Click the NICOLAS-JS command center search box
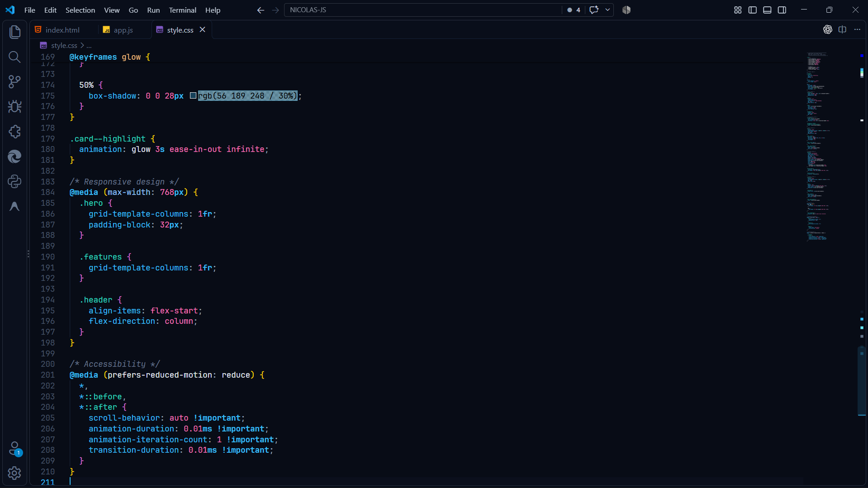The height and width of the screenshot is (488, 868). [423, 10]
